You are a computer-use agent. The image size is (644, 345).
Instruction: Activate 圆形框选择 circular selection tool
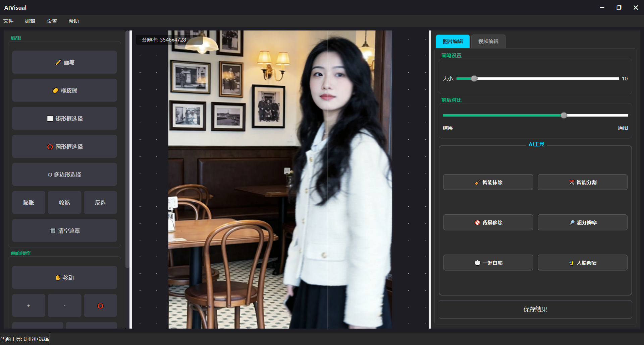tap(64, 147)
